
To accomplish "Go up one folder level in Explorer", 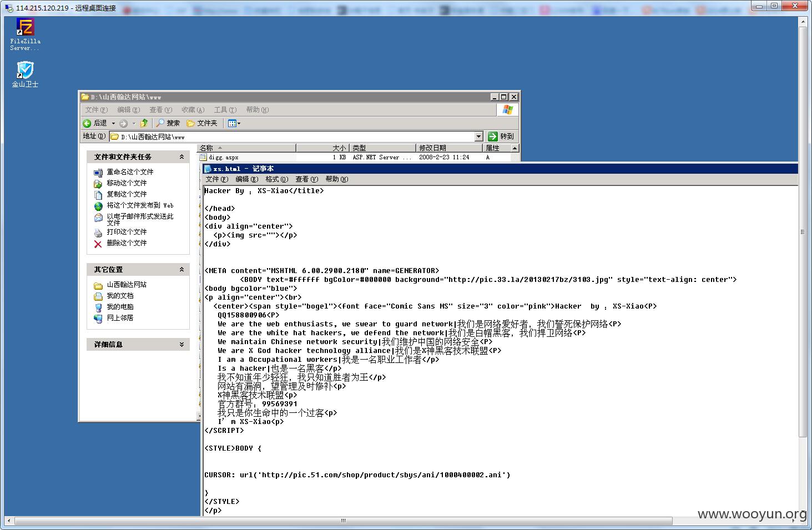I will point(144,123).
